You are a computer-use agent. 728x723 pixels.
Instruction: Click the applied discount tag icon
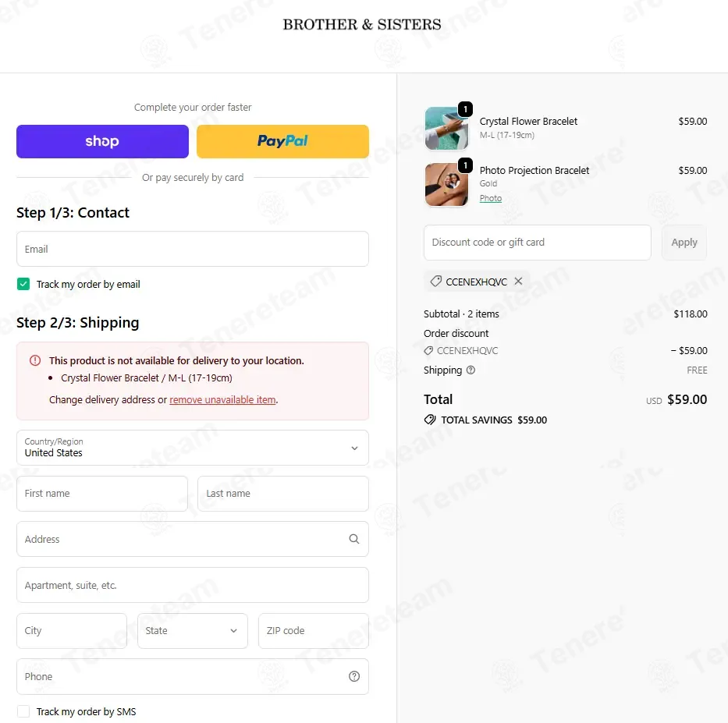click(x=435, y=282)
